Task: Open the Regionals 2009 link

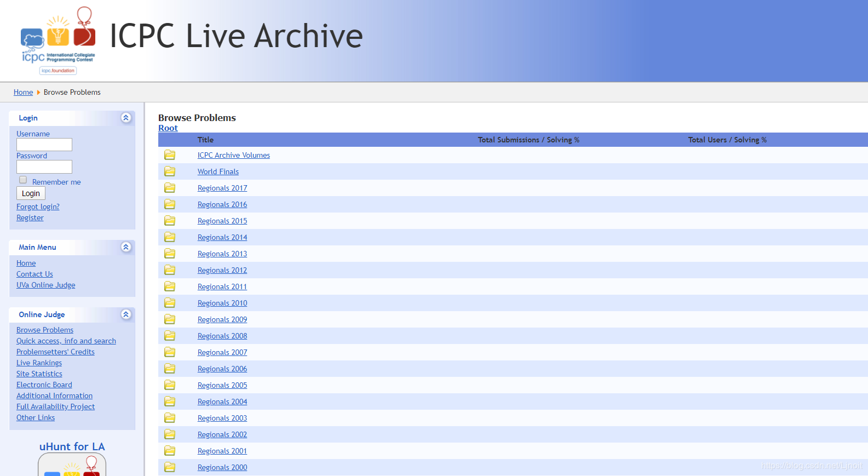Action: pos(222,319)
